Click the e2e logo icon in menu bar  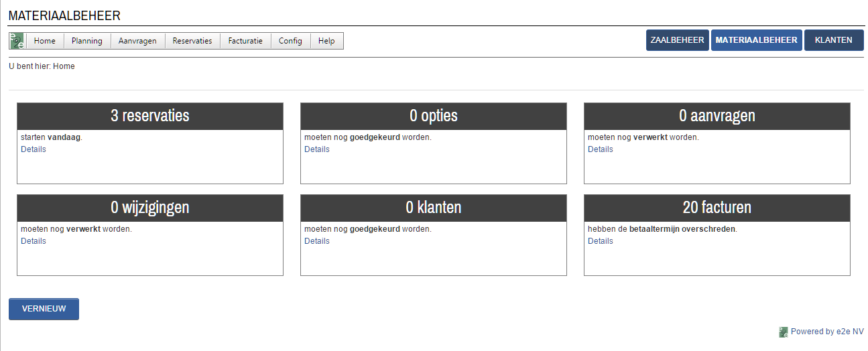click(17, 41)
